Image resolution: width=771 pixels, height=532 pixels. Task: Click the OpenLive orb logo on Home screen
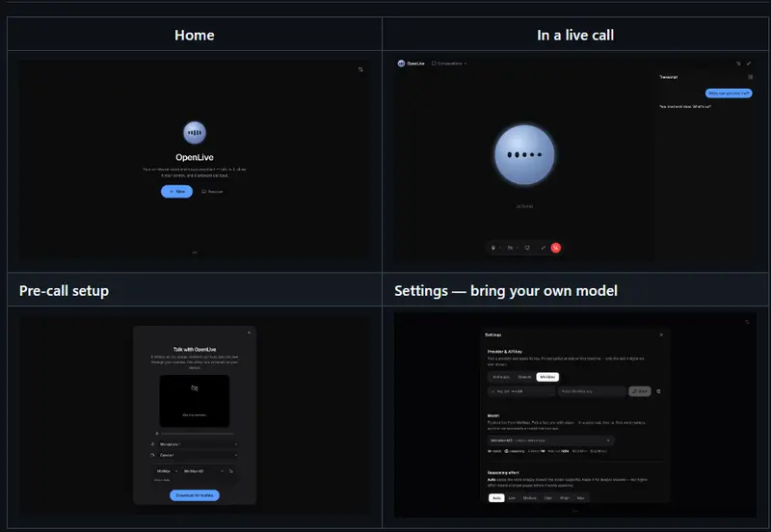point(195,133)
